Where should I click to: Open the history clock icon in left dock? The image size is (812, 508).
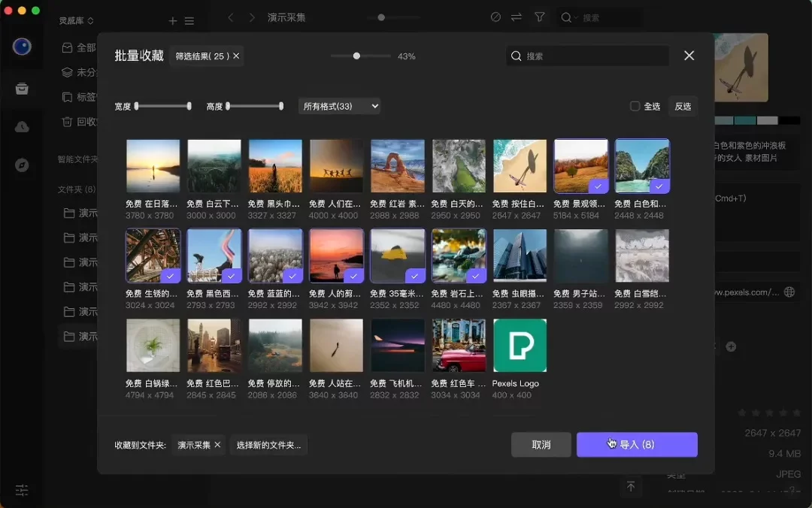[x=23, y=126]
